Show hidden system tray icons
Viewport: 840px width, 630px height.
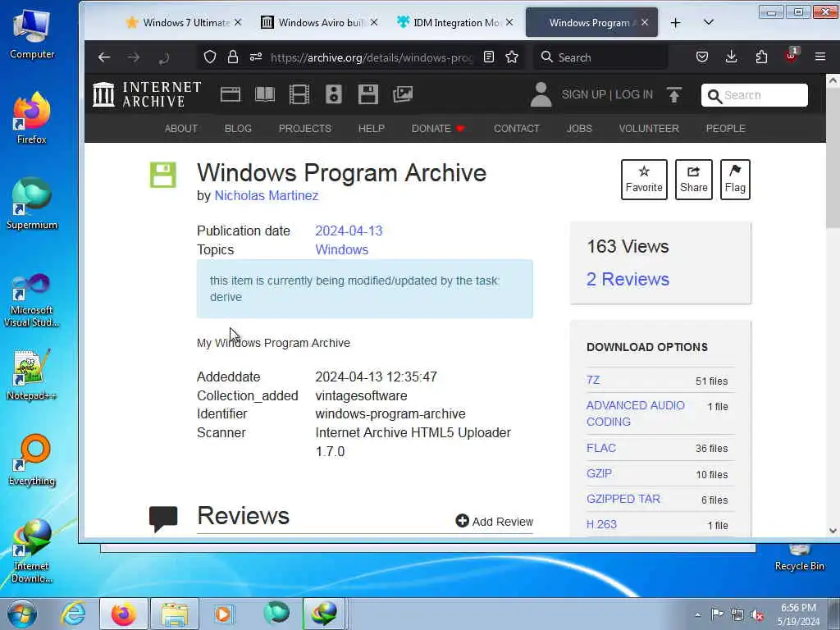click(x=697, y=614)
